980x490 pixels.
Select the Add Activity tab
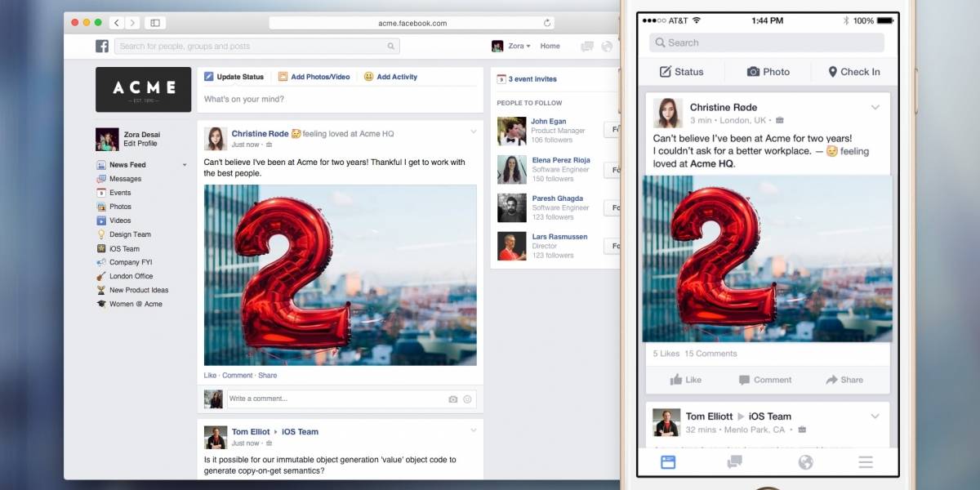pyautogui.click(x=390, y=77)
